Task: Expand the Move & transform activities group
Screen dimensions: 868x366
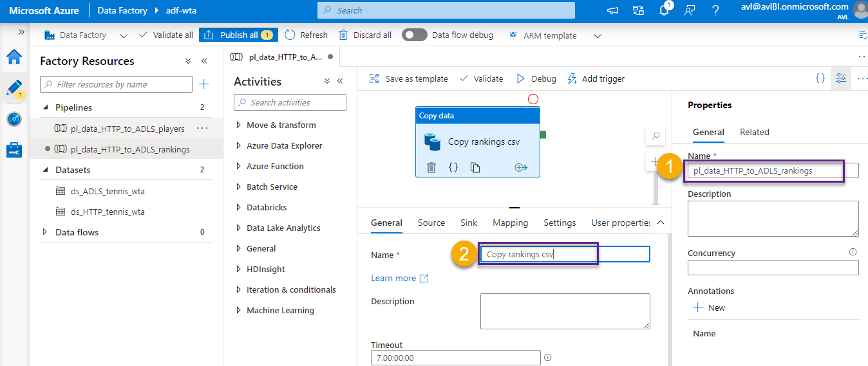Action: pyautogui.click(x=239, y=125)
